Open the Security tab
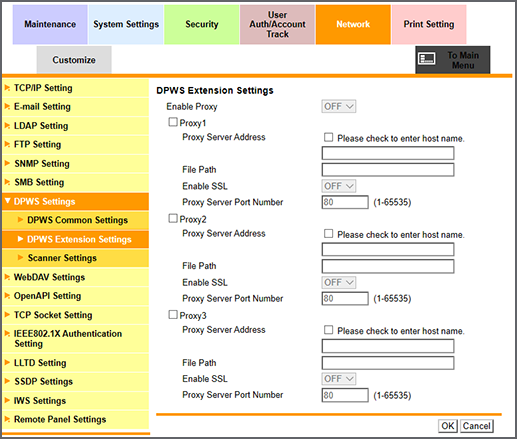The height and width of the screenshot is (439, 517). (202, 24)
